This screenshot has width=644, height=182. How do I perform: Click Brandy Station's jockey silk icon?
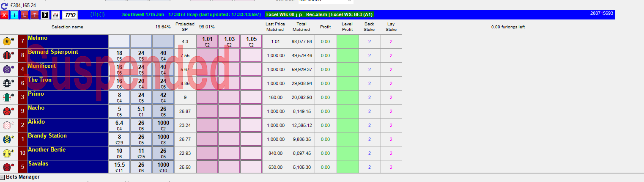[8, 139]
